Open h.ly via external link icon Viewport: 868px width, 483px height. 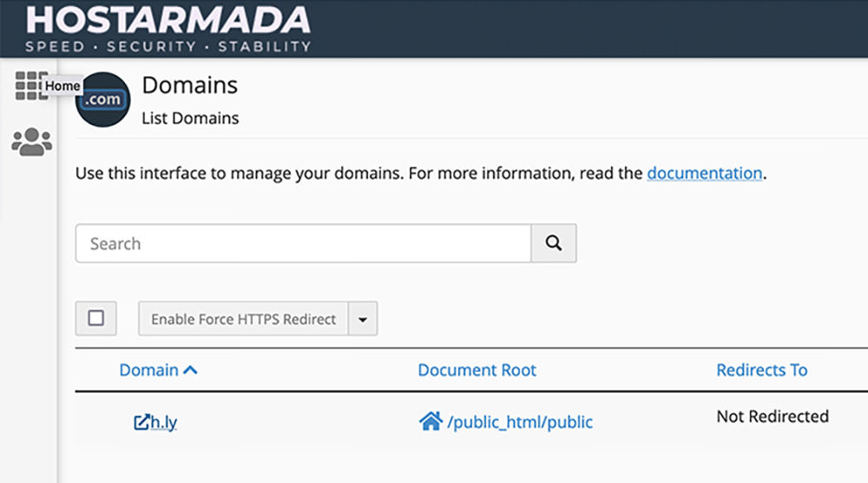141,422
